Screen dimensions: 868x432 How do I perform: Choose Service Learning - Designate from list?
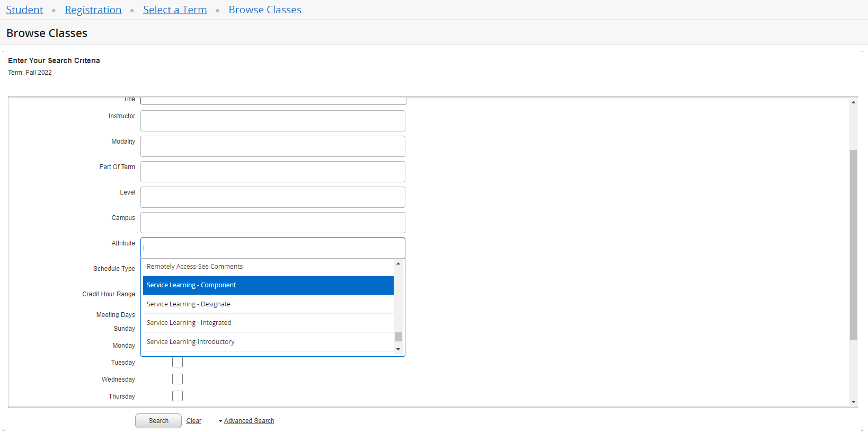point(268,304)
